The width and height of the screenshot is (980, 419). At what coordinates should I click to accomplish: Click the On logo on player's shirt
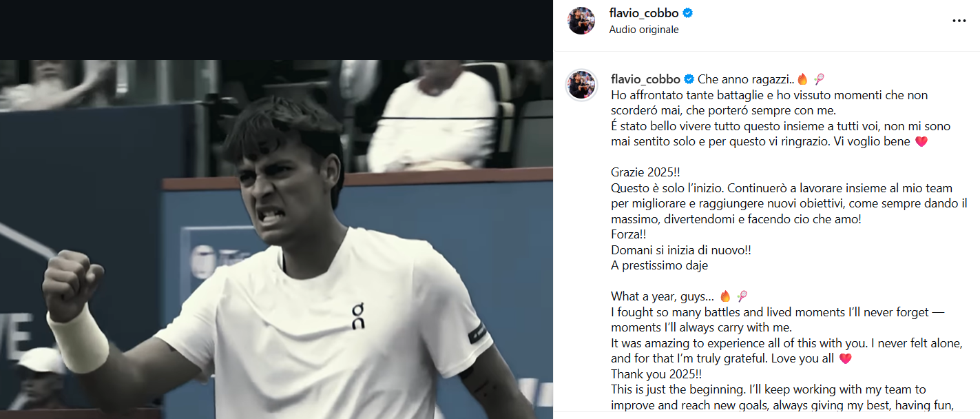pos(358,316)
